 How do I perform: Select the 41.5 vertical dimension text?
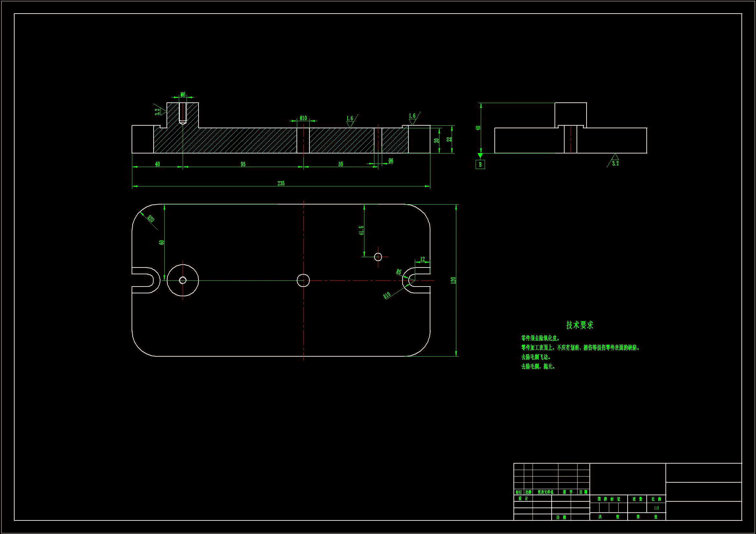[361, 230]
